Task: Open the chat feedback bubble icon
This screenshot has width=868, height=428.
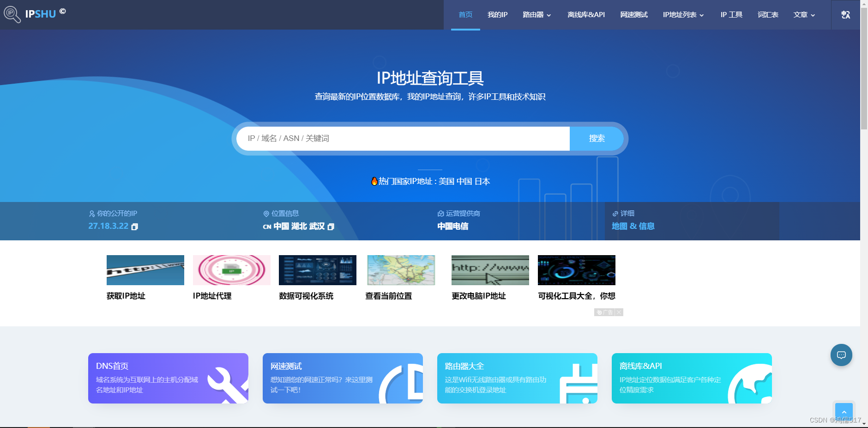Action: (x=841, y=355)
